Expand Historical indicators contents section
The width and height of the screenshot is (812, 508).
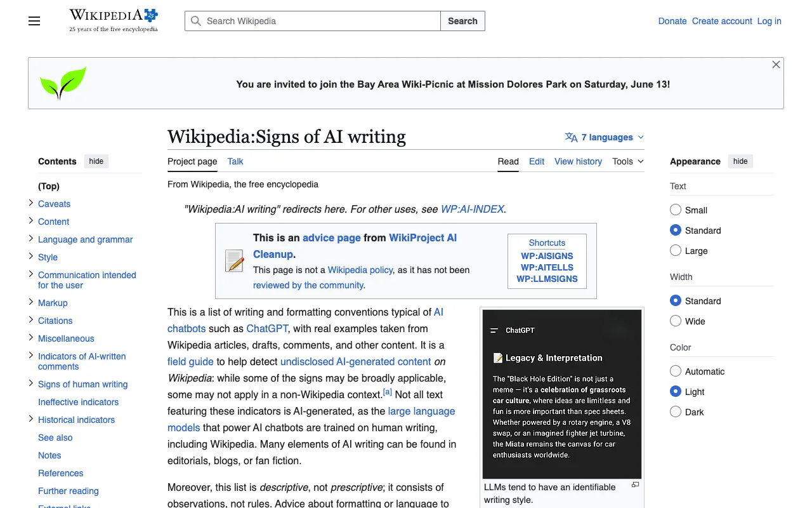pos(31,419)
